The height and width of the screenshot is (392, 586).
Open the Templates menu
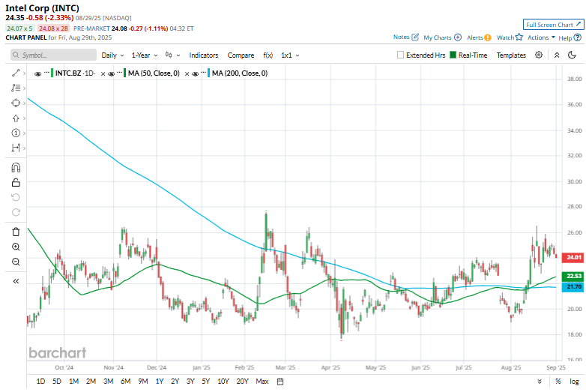(511, 55)
